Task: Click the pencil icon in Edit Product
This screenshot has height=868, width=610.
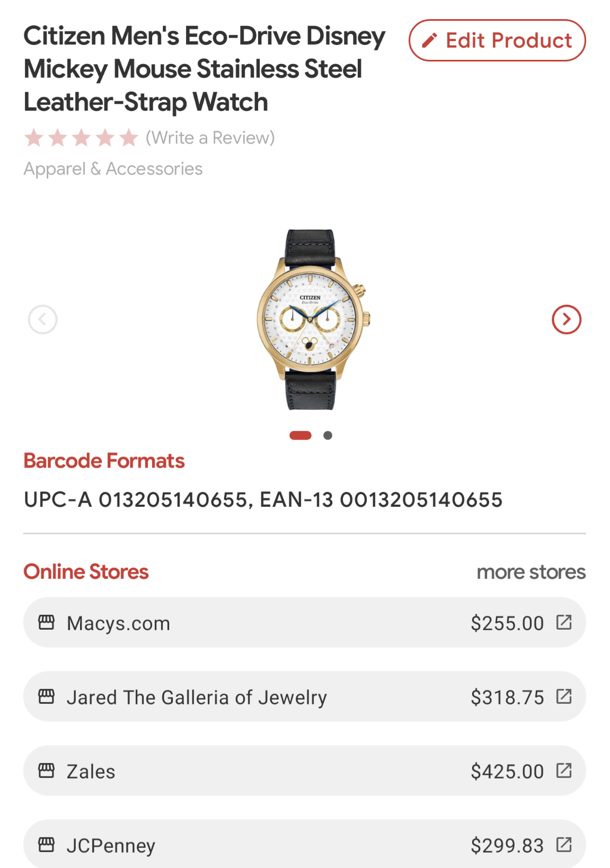Action: pos(429,41)
